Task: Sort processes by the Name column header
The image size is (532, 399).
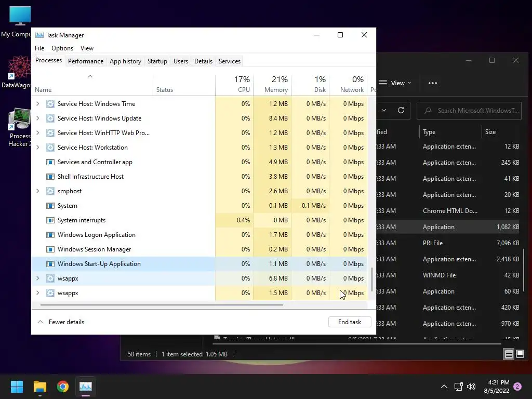Action: point(92,84)
